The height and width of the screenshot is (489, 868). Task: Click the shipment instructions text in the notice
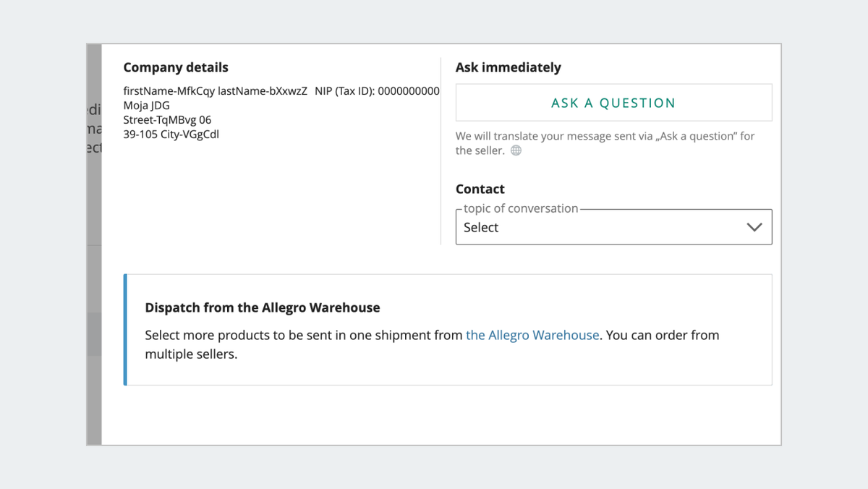point(432,344)
